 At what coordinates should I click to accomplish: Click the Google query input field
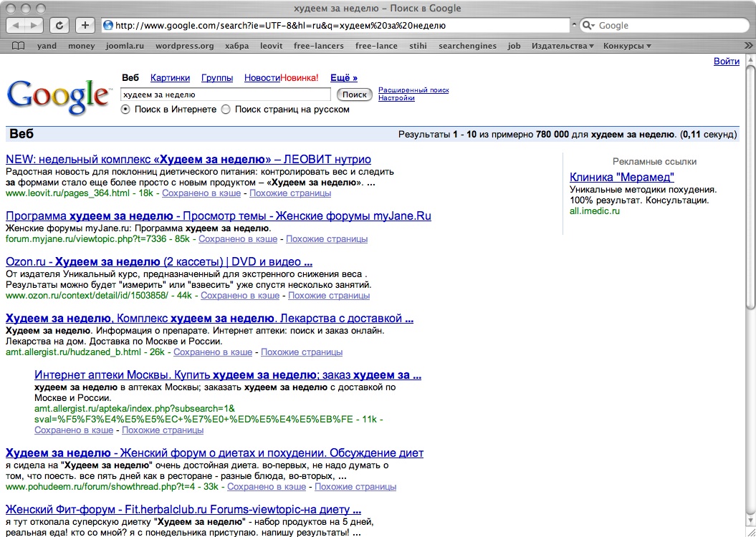click(x=226, y=95)
